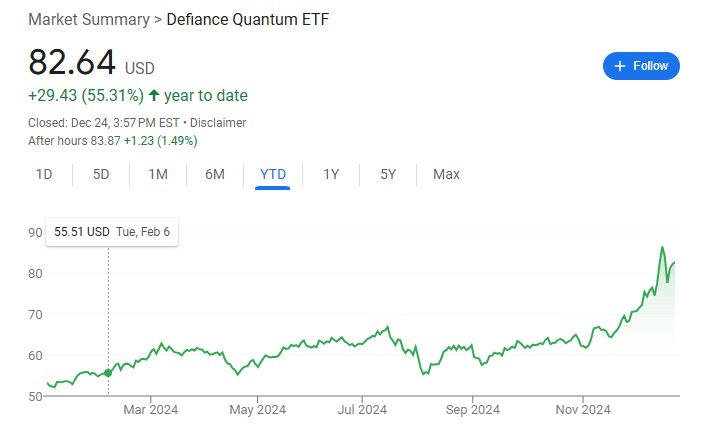Click the 82.64 price value
The width and height of the screenshot is (722, 432).
tap(72, 62)
